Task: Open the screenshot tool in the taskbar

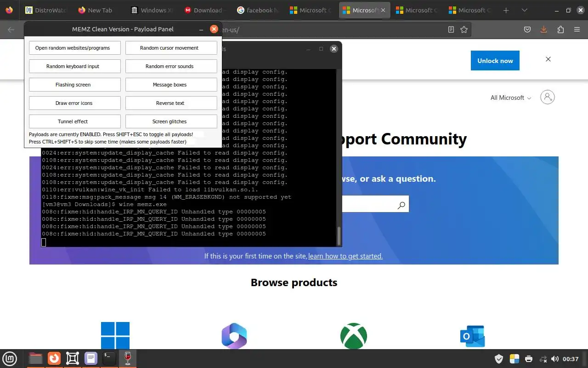Action: tap(73, 358)
